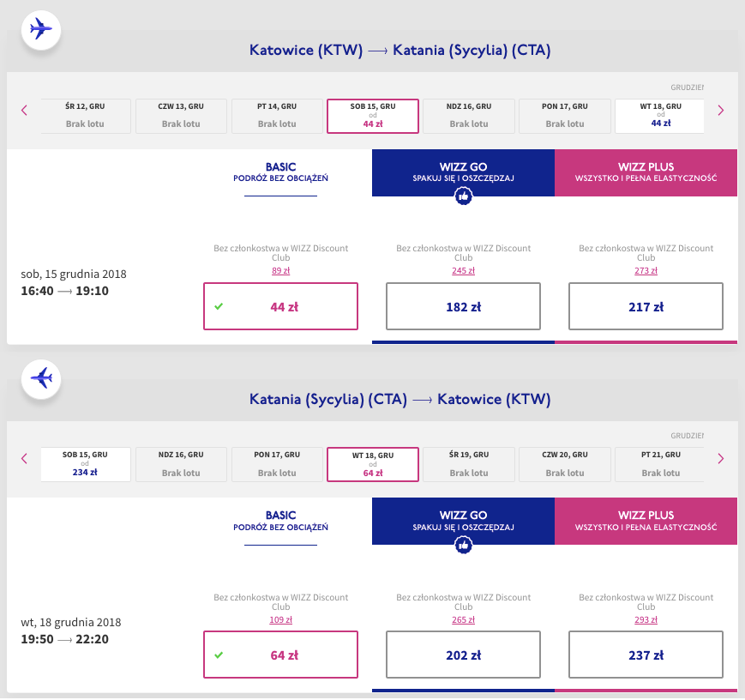Open outbound WIZZ GO fare header

[463, 172]
